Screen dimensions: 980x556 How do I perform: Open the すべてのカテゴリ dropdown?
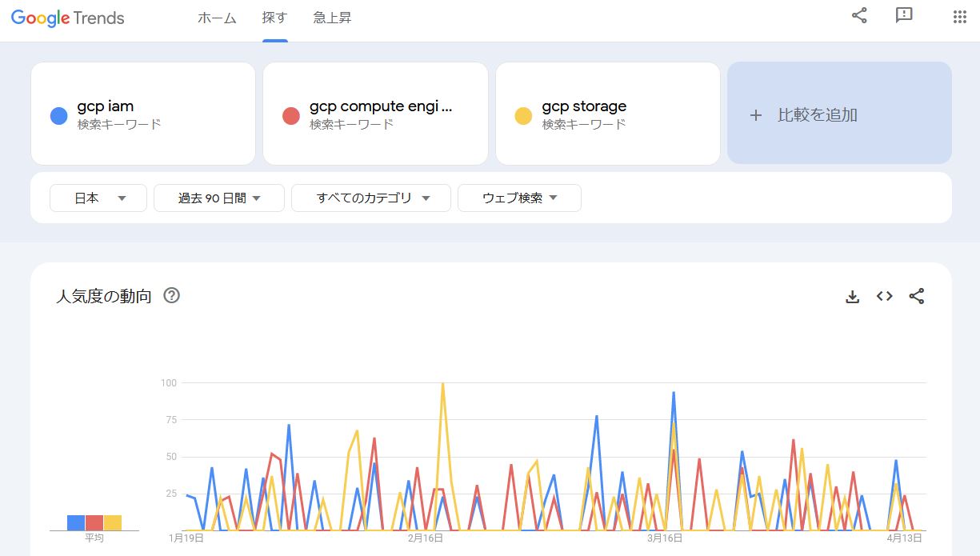click(371, 198)
